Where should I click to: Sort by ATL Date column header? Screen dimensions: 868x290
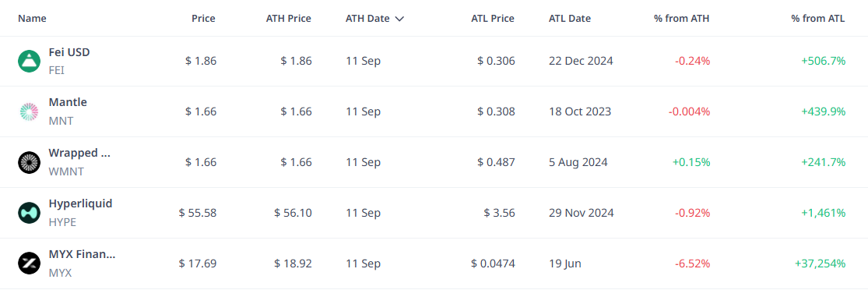point(570,18)
